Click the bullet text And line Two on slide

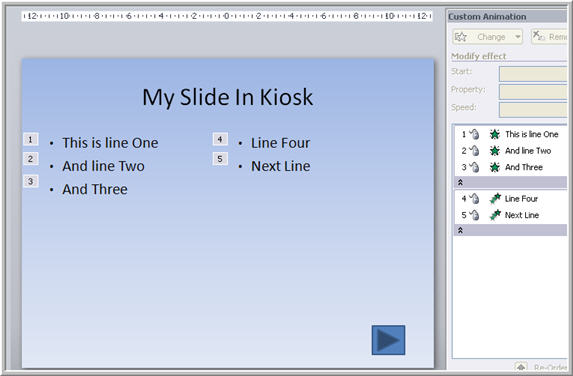pos(103,166)
